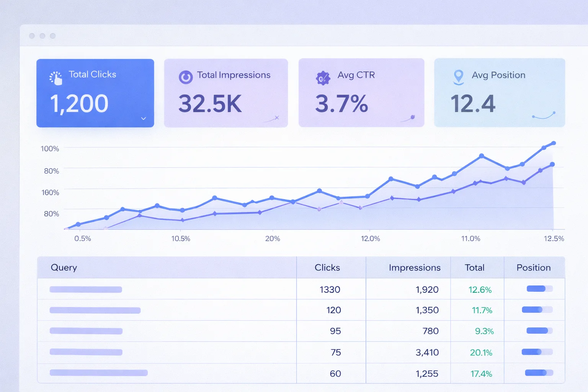Select the Total column header
The width and height of the screenshot is (588, 392).
point(475,268)
